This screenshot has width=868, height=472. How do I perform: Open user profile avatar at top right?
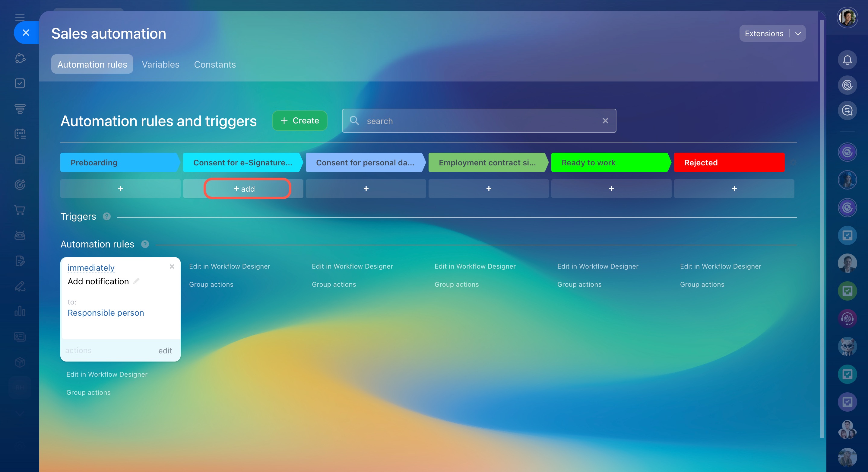[x=847, y=18]
